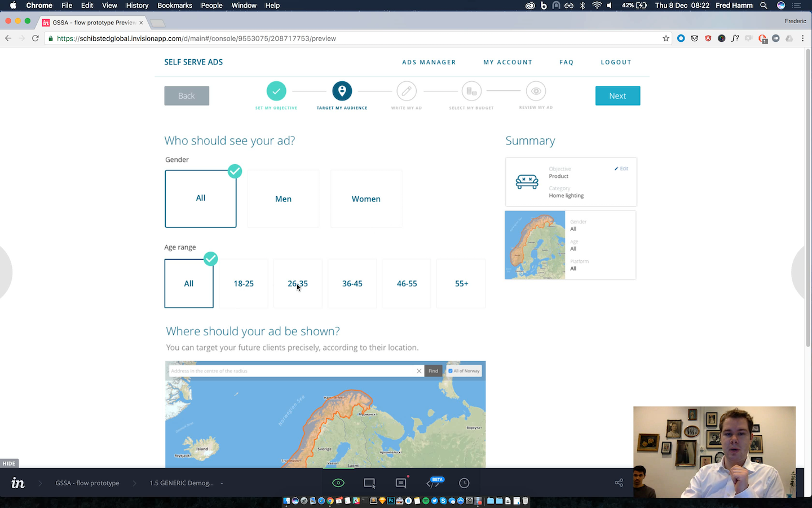Go back in browser history
Viewport: 812px width, 508px height.
(x=8, y=38)
